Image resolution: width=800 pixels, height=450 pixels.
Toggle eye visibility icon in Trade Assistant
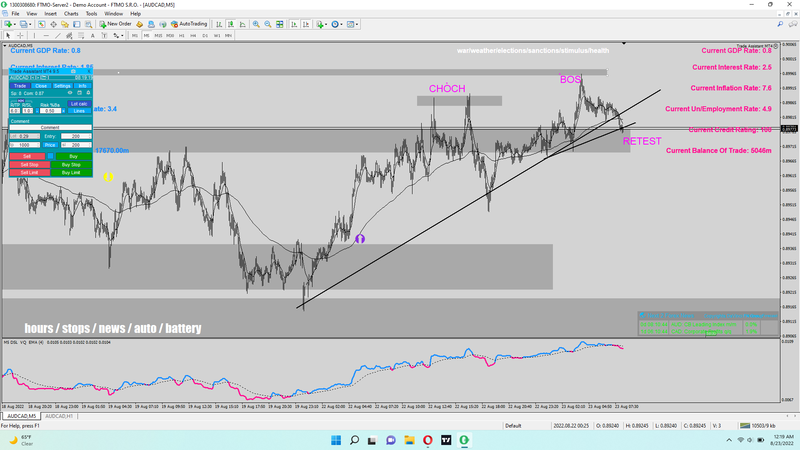[x=70, y=93]
